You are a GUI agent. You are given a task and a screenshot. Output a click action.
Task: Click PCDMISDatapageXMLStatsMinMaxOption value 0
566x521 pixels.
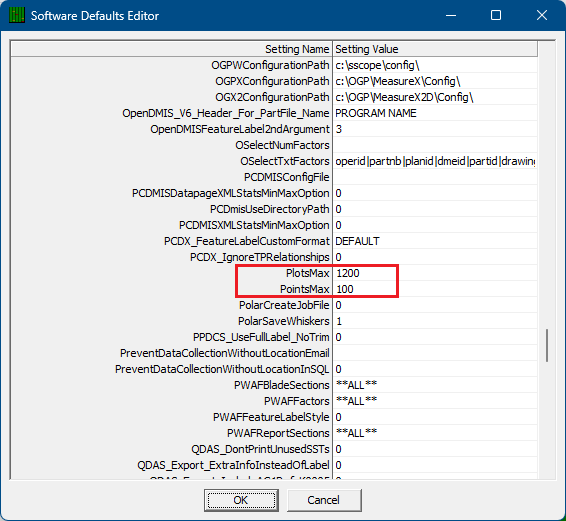(x=435, y=193)
